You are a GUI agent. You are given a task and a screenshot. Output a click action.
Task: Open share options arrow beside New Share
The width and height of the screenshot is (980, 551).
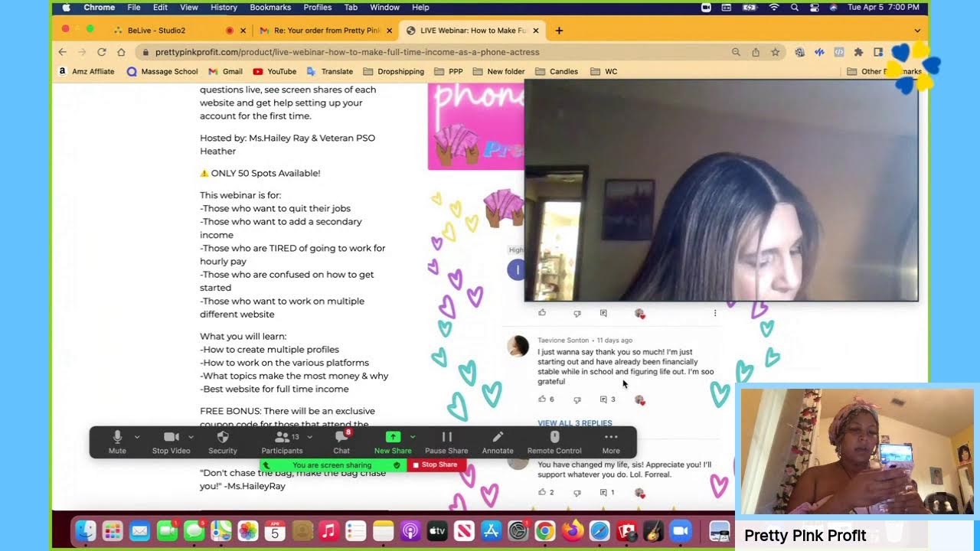pyautogui.click(x=413, y=437)
